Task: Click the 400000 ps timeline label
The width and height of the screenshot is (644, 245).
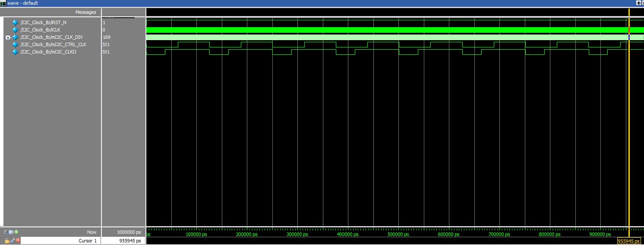Action: [348, 234]
